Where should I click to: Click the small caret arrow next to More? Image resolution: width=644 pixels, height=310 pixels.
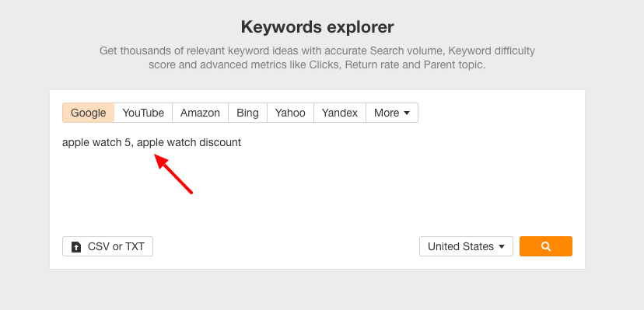407,113
